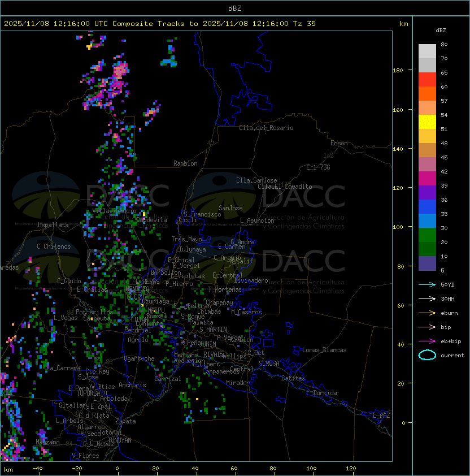This screenshot has width=470, height=476.
Task: Click the pink bip arrow icon
Action: 427,327
